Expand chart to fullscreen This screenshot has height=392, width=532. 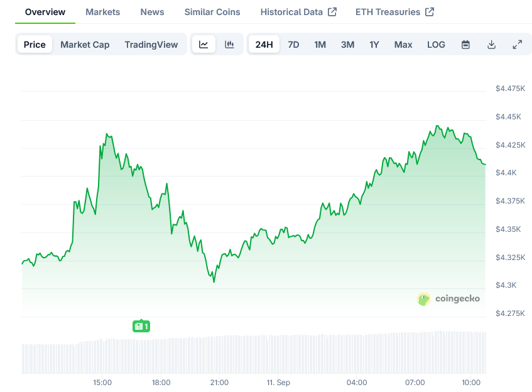coord(517,45)
